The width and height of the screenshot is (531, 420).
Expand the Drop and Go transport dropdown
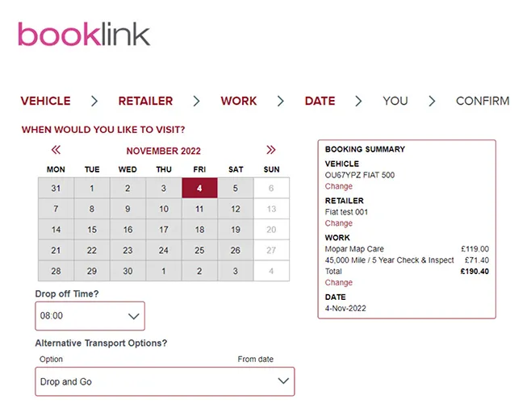tap(165, 381)
